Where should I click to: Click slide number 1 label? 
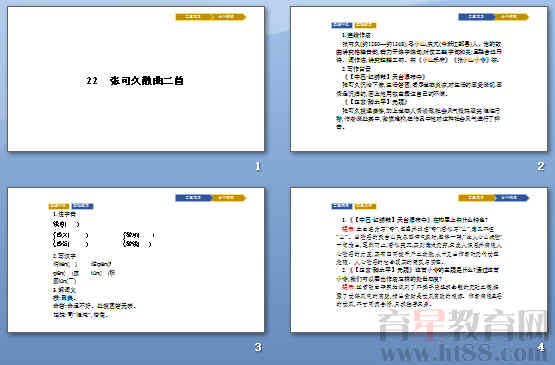point(258,166)
